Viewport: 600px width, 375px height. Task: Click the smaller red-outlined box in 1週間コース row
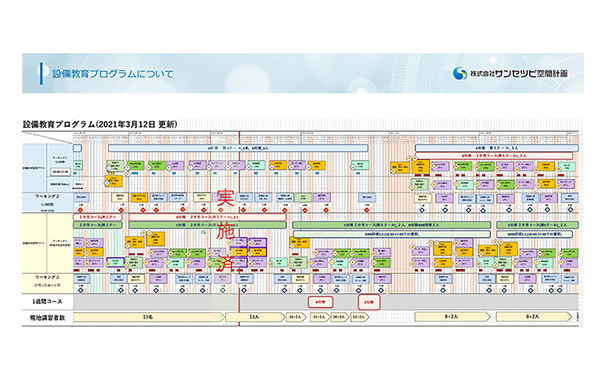coord(320,302)
